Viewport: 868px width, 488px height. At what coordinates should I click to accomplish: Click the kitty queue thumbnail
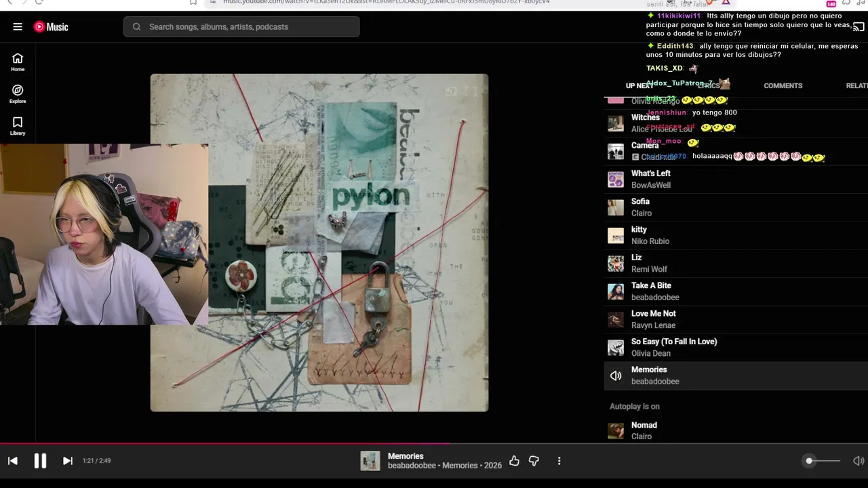616,235
